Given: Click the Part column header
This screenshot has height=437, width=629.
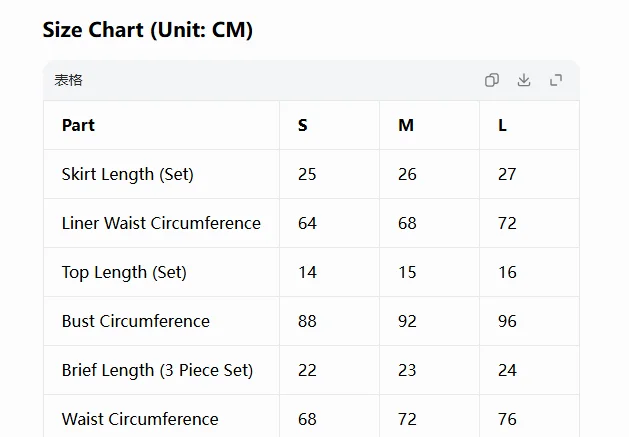Looking at the screenshot, I should click(78, 125).
